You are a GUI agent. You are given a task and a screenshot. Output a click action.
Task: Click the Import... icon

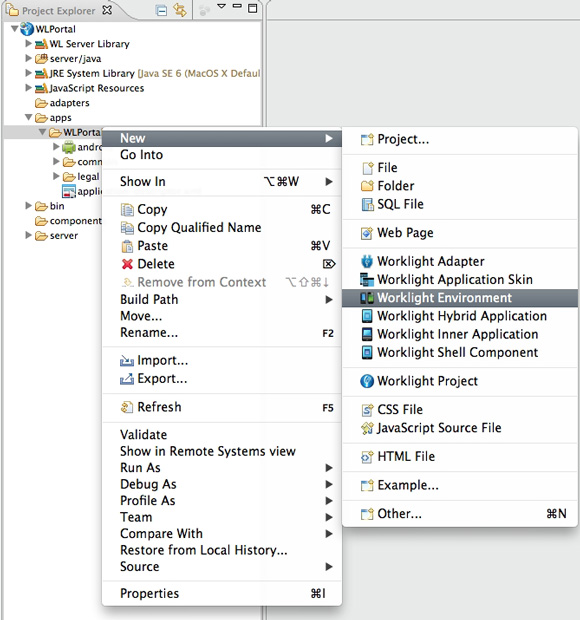tap(127, 361)
